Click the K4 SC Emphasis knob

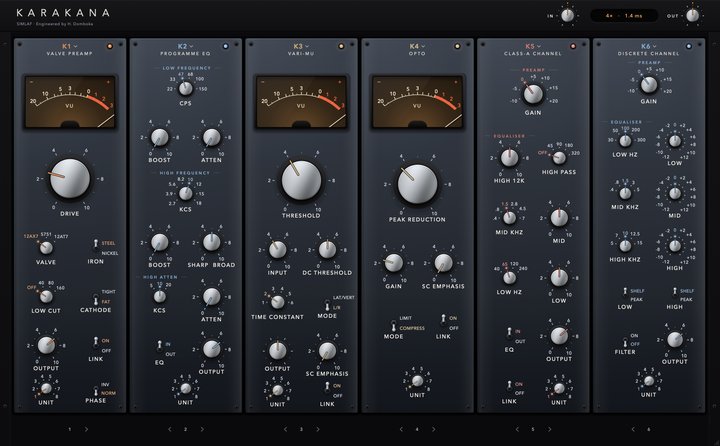click(443, 263)
